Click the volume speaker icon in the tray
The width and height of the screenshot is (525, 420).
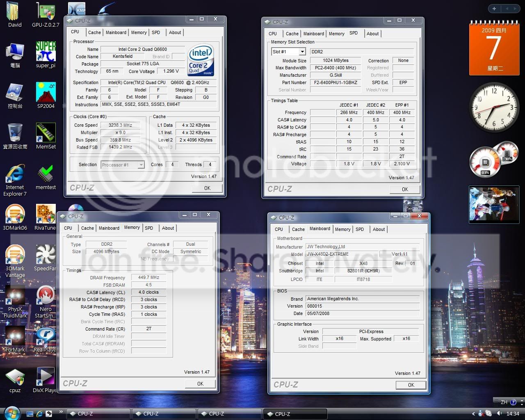coord(499,413)
